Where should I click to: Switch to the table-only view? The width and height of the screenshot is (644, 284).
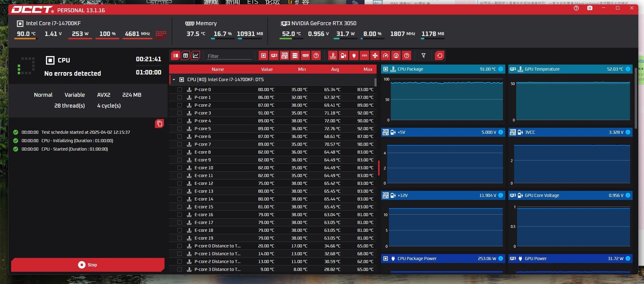[x=185, y=56]
